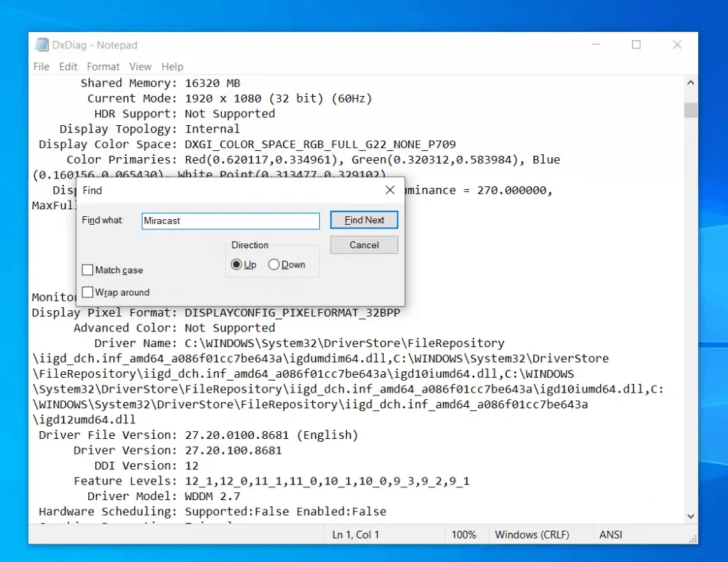The image size is (728, 562).
Task: Click the scroll down arrow
Action: pos(690,516)
